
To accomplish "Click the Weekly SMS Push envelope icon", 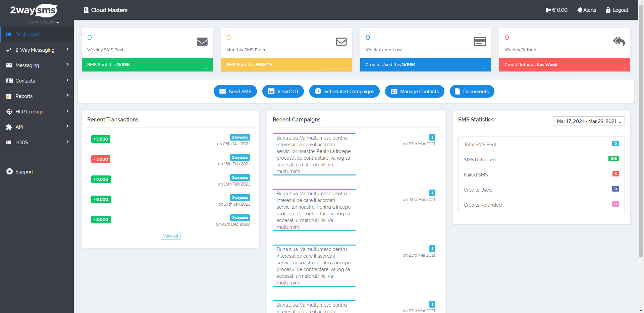I will coord(202,42).
